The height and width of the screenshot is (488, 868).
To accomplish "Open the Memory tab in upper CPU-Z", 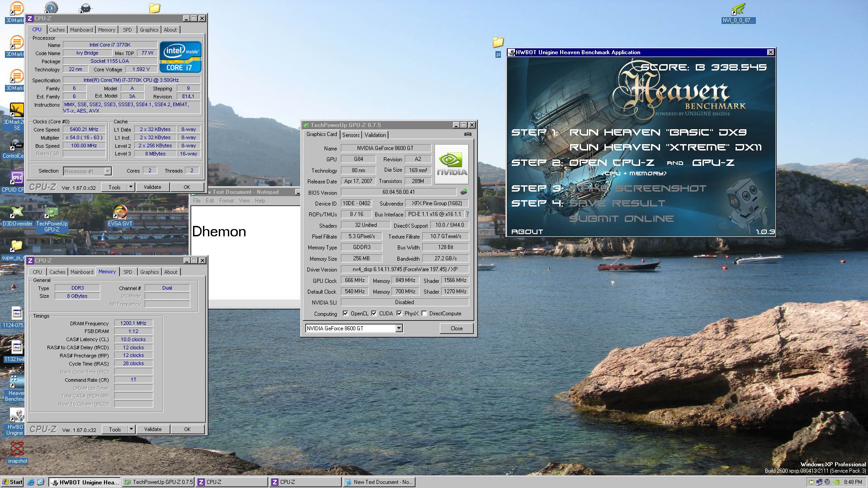I will coord(107,30).
